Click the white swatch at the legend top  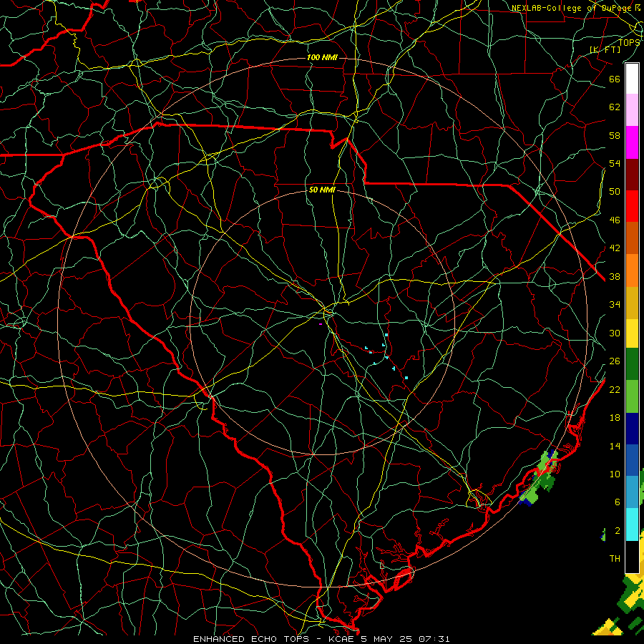pyautogui.click(x=632, y=79)
